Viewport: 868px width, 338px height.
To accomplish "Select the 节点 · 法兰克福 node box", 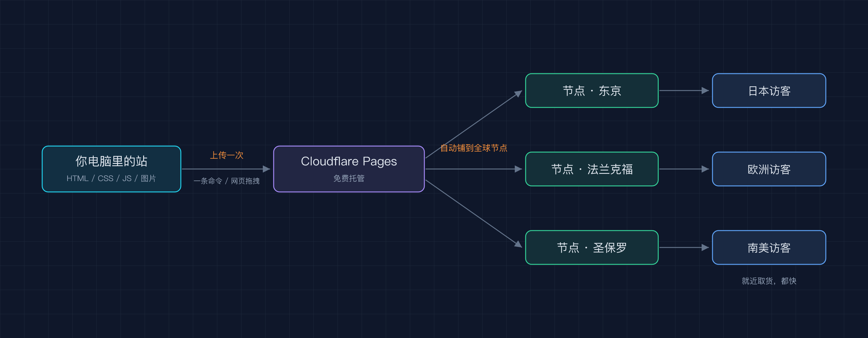I will pyautogui.click(x=592, y=169).
